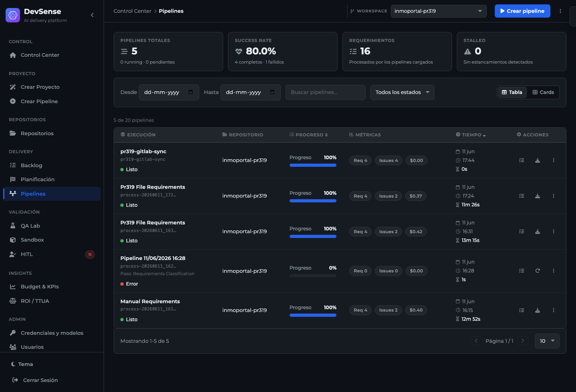Screen dimensions: 576x392
Task: Open the Desde date calendar picker icon
Action: coord(191,92)
